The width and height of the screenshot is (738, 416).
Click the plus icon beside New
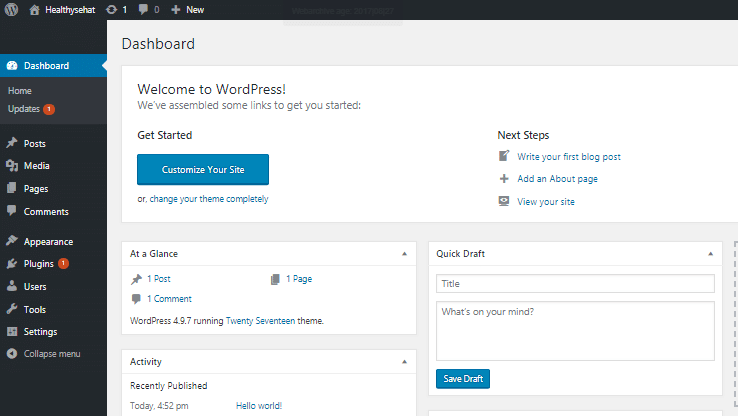point(176,9)
